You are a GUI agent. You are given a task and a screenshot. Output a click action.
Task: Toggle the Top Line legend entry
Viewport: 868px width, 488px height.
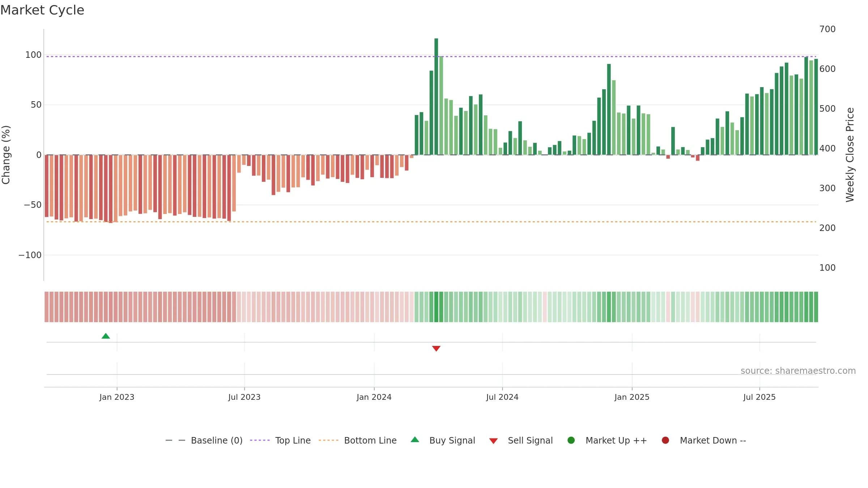pyautogui.click(x=280, y=441)
